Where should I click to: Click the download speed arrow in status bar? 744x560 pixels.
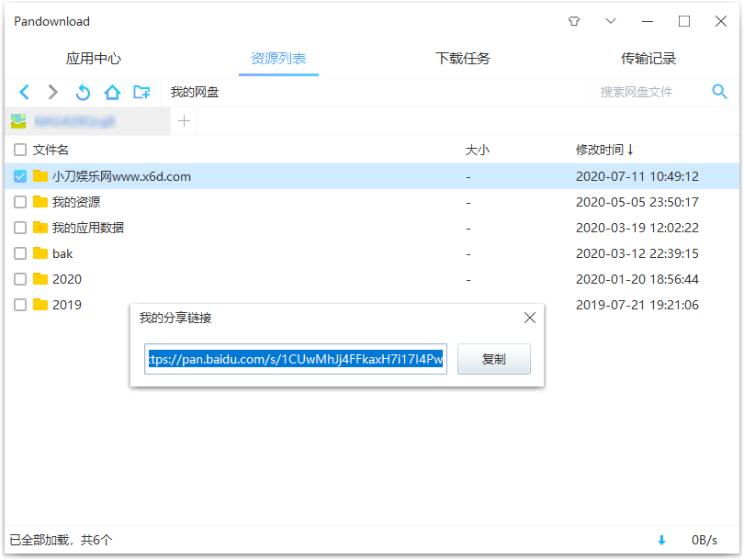click(x=661, y=540)
